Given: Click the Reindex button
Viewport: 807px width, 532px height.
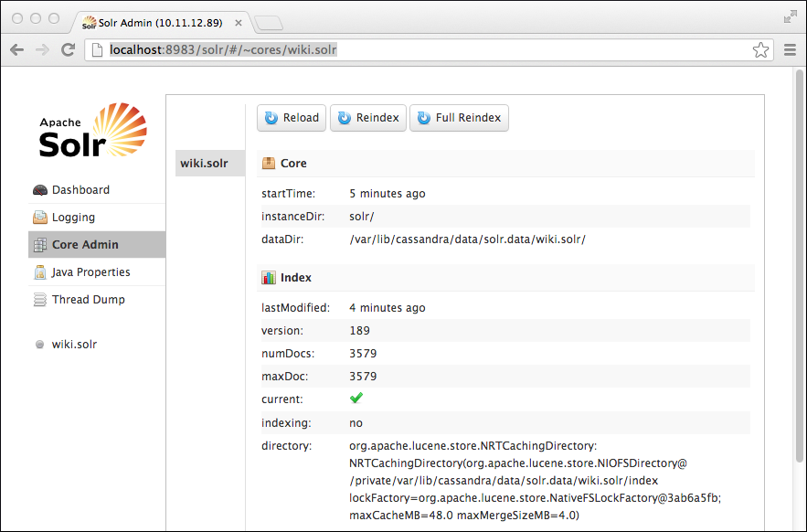Looking at the screenshot, I should coord(367,118).
